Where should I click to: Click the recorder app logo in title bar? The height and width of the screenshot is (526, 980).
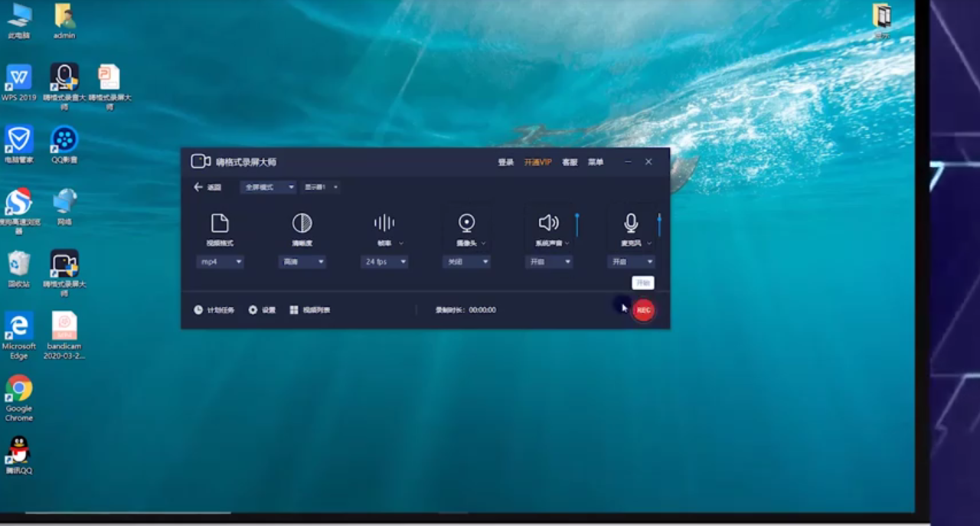[x=201, y=161]
